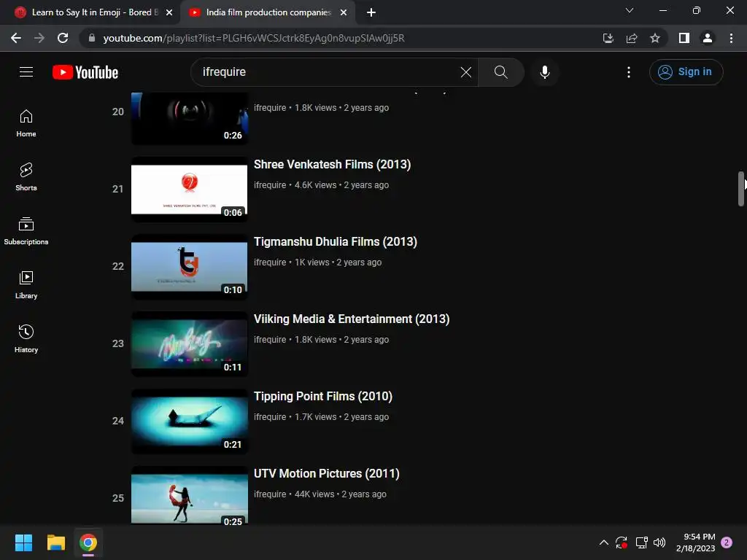
Task: Show hidden system tray icons
Action: click(603, 542)
